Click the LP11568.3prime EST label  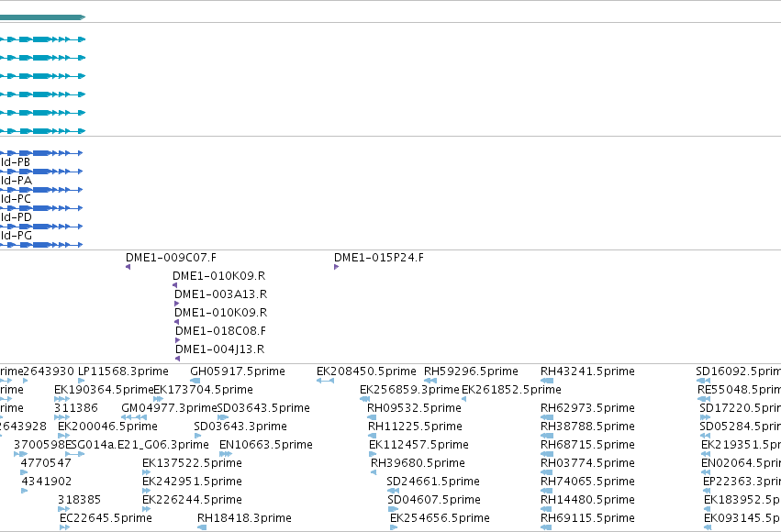click(124, 371)
